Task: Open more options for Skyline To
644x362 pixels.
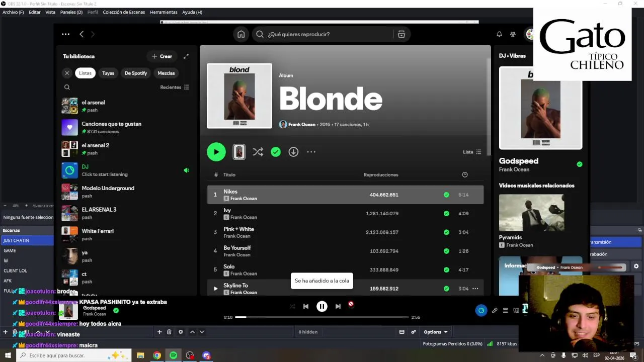Action: [475, 289]
